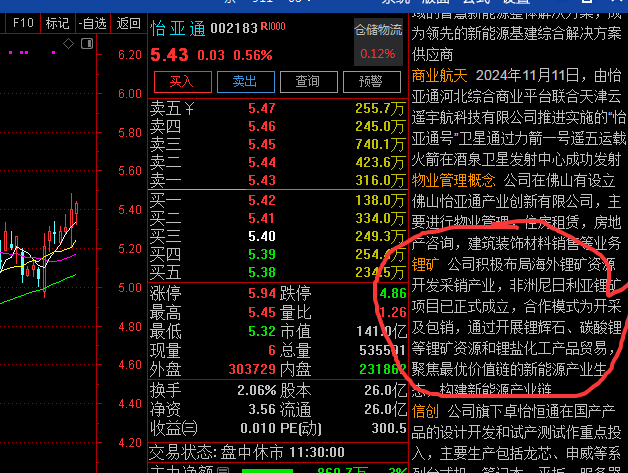Click the 跌停 limit-down price 4.86
This screenshot has width=628, height=473.
pyautogui.click(x=393, y=294)
